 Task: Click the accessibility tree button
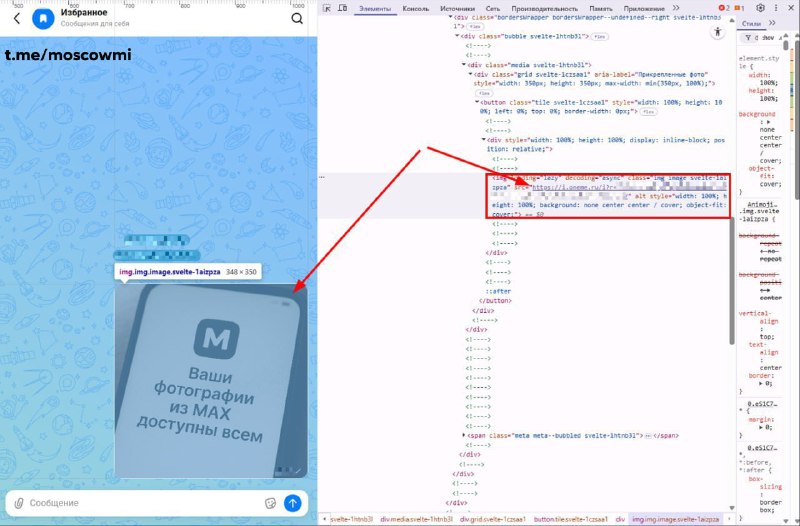coord(718,32)
